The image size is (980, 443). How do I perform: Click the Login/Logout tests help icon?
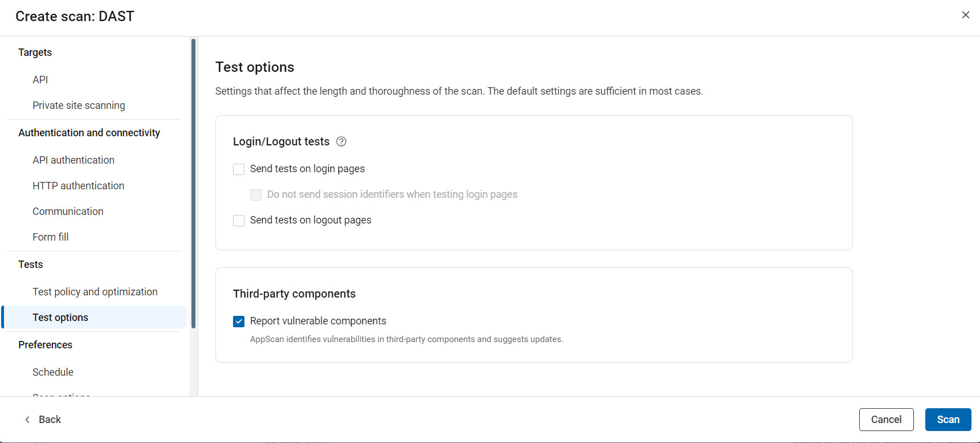(341, 142)
